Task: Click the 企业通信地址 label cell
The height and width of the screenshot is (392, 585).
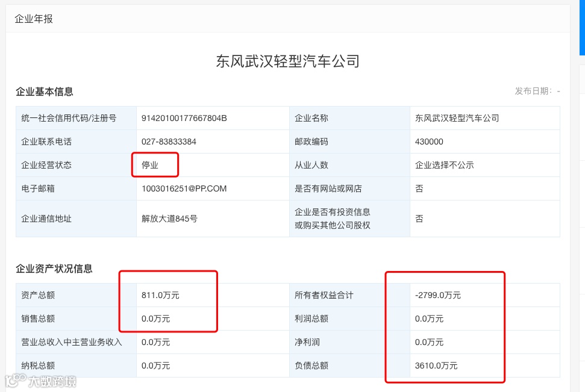Action: (76, 219)
